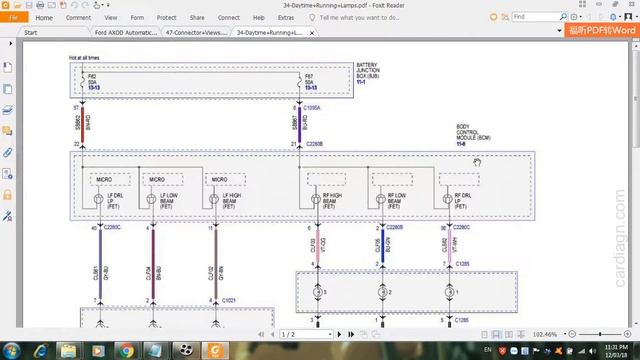This screenshot has width=640, height=360.
Task: Open the zoom percentage dropdown
Action: [x=565, y=334]
